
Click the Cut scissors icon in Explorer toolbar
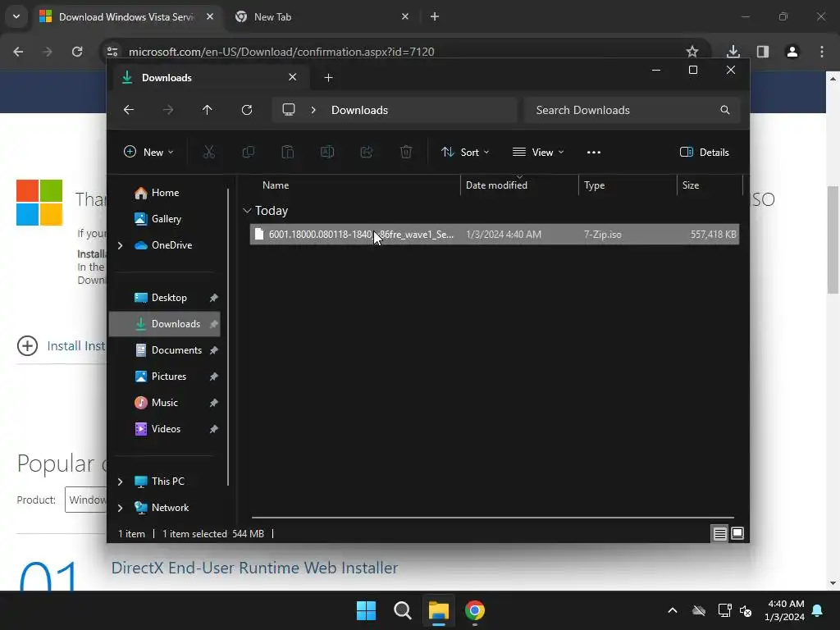coord(209,152)
